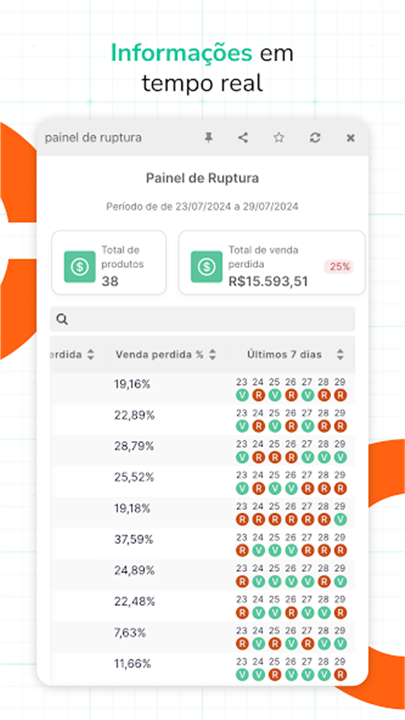This screenshot has height=720, width=405.
Task: Select day 23 R marker in 19,18% row
Action: 242,519
